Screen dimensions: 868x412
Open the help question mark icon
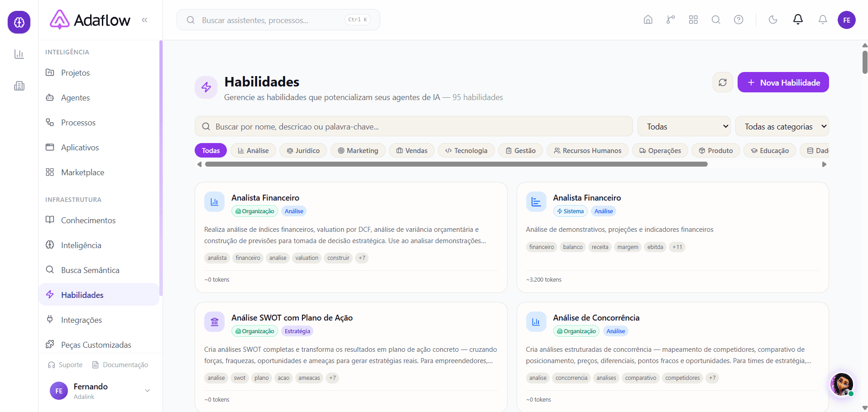click(739, 20)
